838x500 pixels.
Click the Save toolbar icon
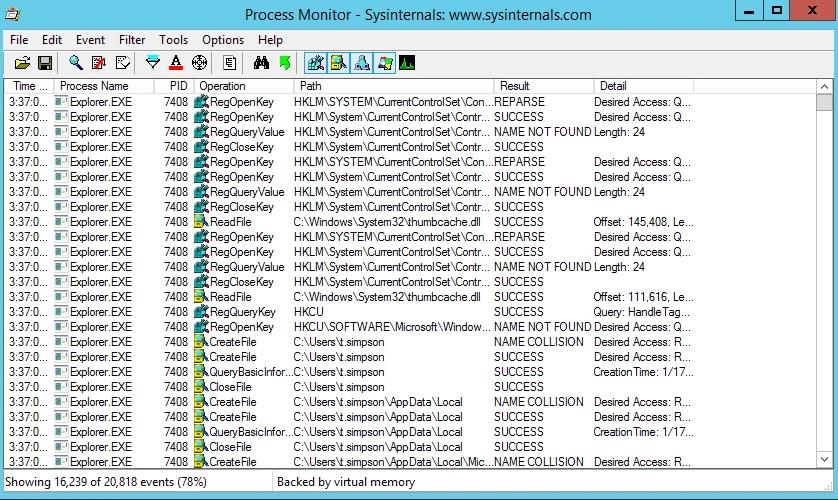pos(45,63)
